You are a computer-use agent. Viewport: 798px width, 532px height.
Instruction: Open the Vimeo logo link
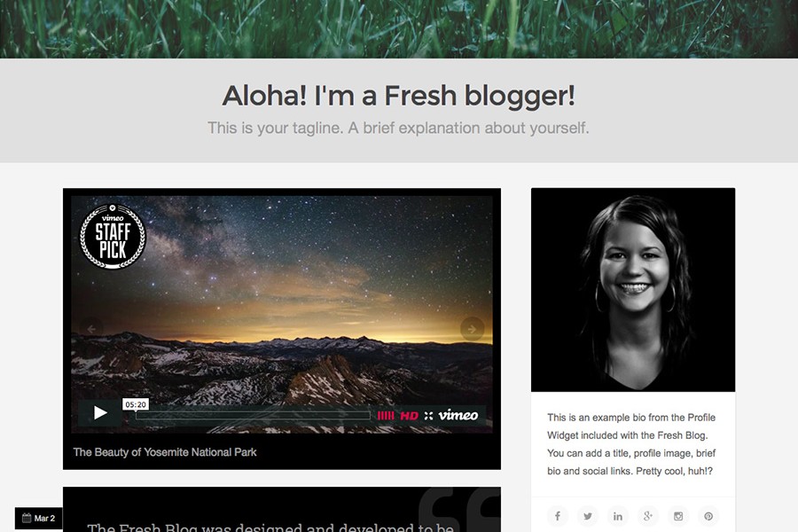pyautogui.click(x=458, y=415)
